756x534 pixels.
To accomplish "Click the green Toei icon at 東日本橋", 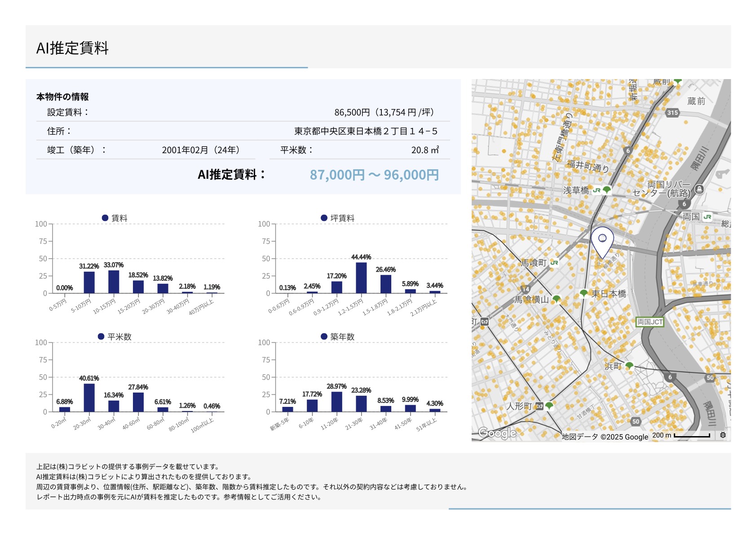I will point(584,293).
